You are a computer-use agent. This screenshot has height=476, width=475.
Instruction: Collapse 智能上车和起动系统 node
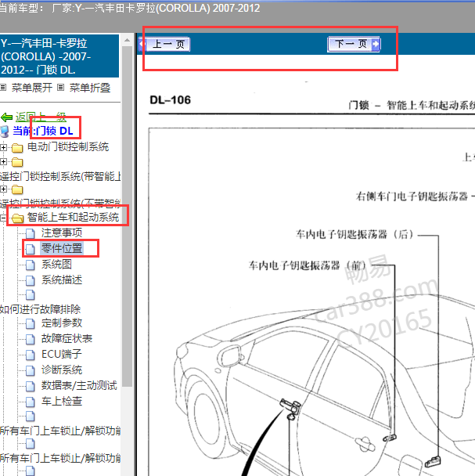pos(2,218)
